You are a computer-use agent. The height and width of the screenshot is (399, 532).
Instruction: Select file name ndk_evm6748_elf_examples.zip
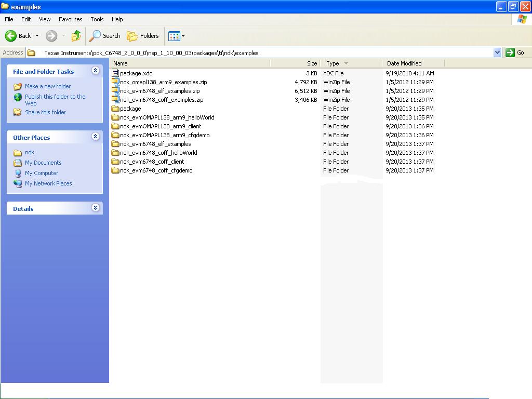(160, 91)
